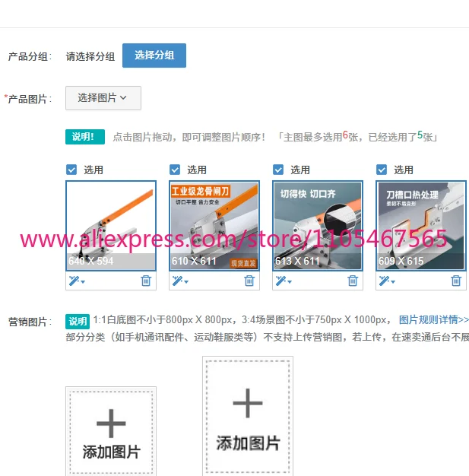Viewport: 469px width, 476px height.
Task: Open the 选择图片 dropdown
Action: click(103, 98)
